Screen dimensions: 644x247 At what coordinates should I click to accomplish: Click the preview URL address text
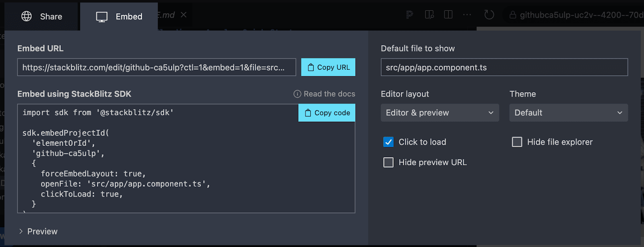click(582, 15)
